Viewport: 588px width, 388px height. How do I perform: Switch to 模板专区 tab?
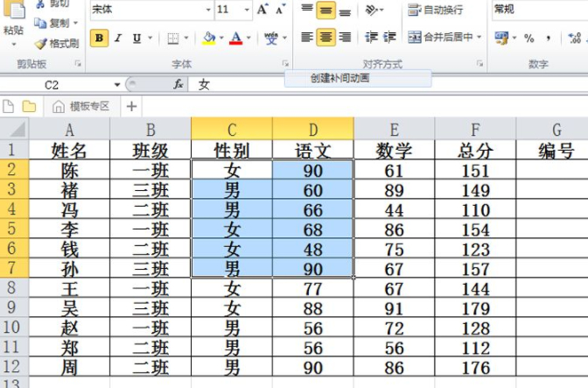(x=81, y=107)
